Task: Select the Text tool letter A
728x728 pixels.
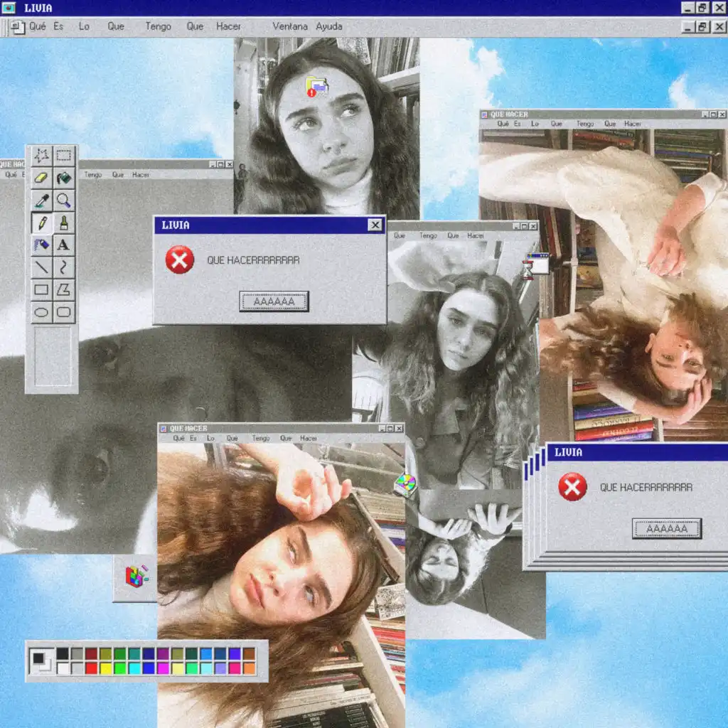Action: click(63, 245)
